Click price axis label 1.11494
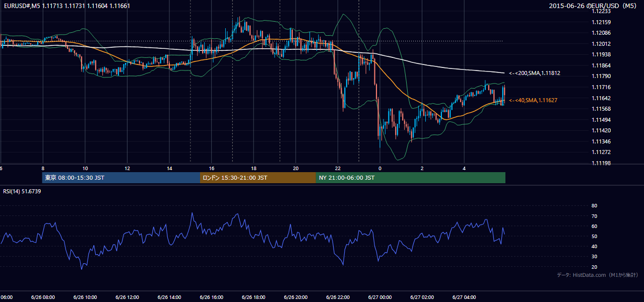This screenshot has height=302, width=644. point(601,120)
